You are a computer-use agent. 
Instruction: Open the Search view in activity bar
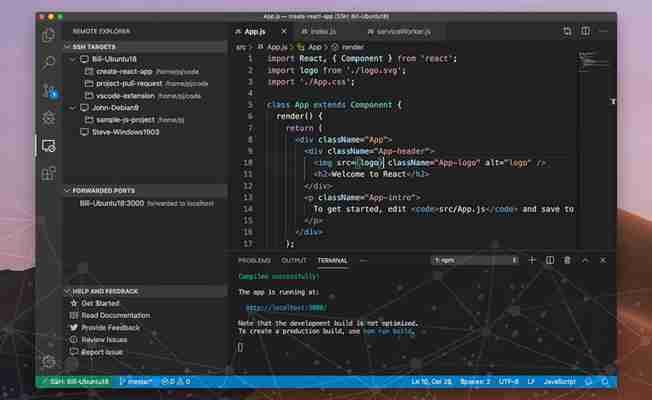click(48, 63)
